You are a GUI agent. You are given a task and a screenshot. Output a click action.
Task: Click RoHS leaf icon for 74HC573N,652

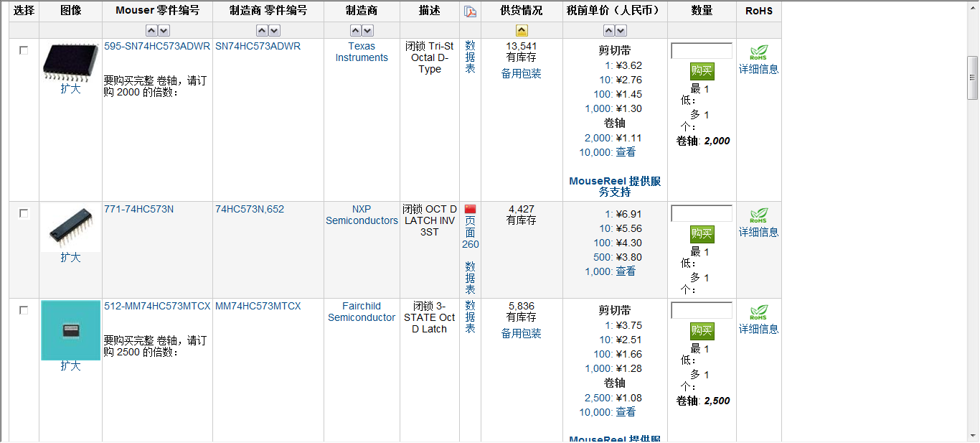(x=758, y=216)
